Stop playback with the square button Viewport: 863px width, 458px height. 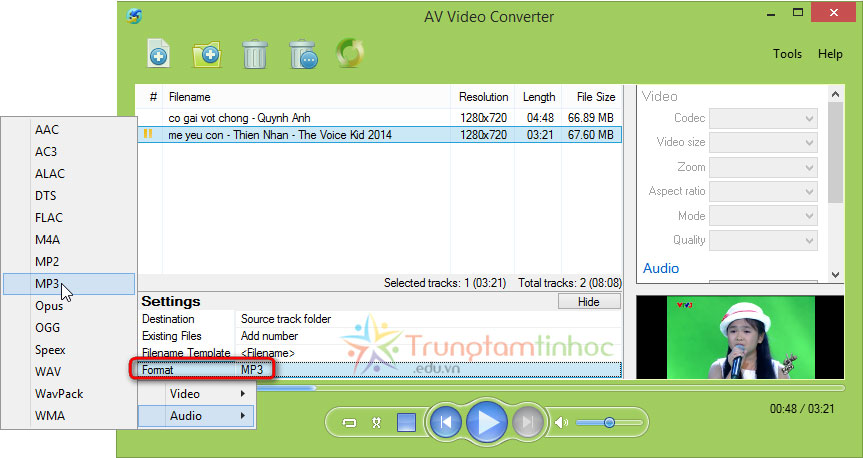406,423
